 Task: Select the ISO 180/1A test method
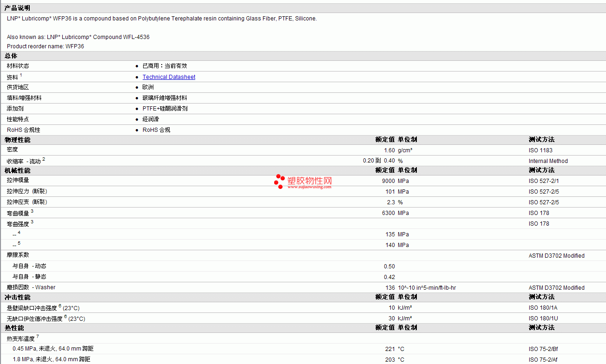point(543,308)
